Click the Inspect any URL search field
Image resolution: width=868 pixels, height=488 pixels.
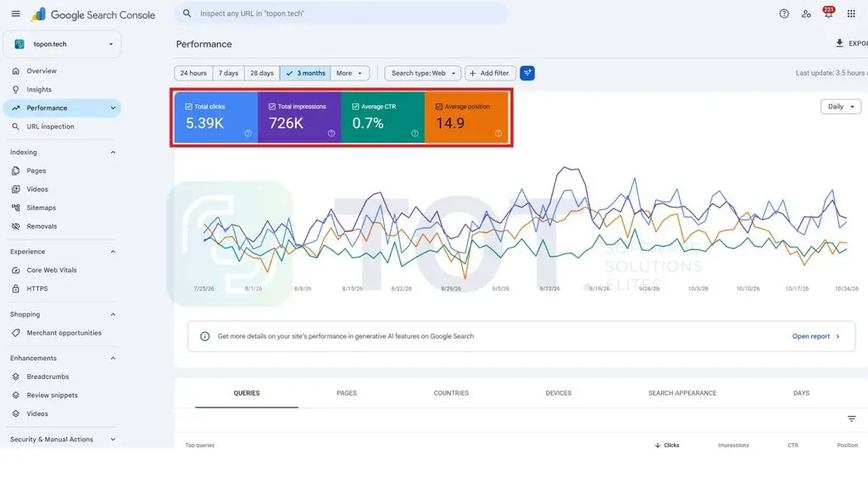[x=342, y=14]
